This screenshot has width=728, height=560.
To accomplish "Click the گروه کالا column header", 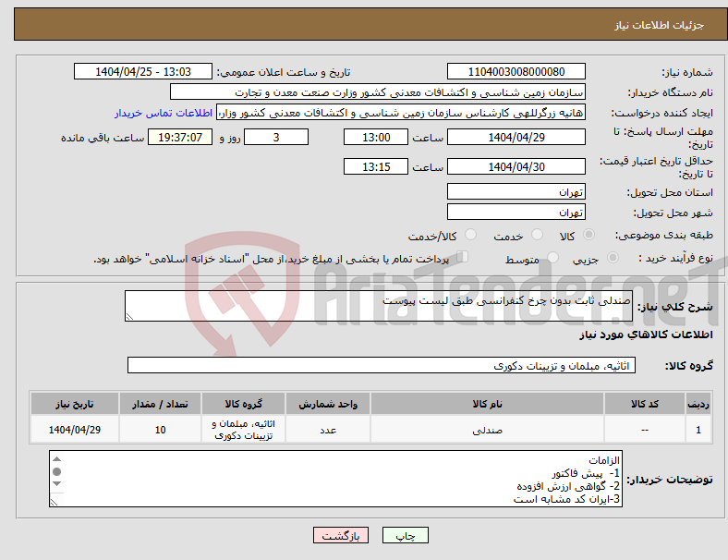I will coord(243,404).
